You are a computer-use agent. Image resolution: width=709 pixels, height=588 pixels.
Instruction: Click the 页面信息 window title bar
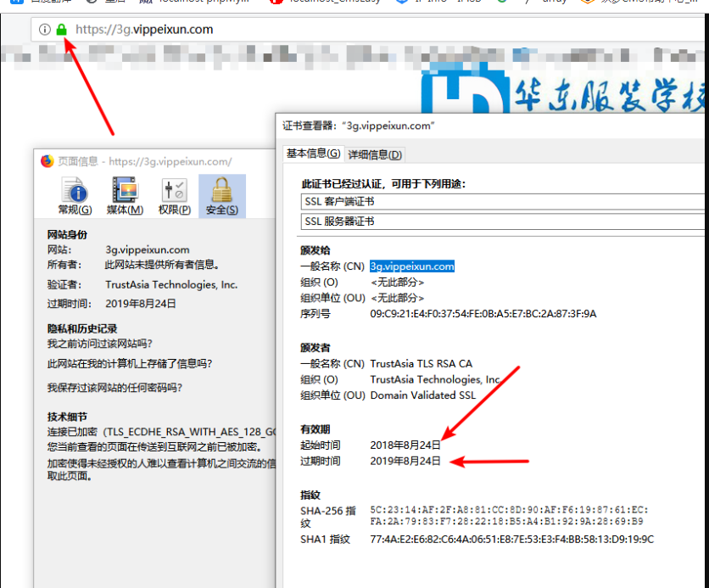click(x=154, y=161)
